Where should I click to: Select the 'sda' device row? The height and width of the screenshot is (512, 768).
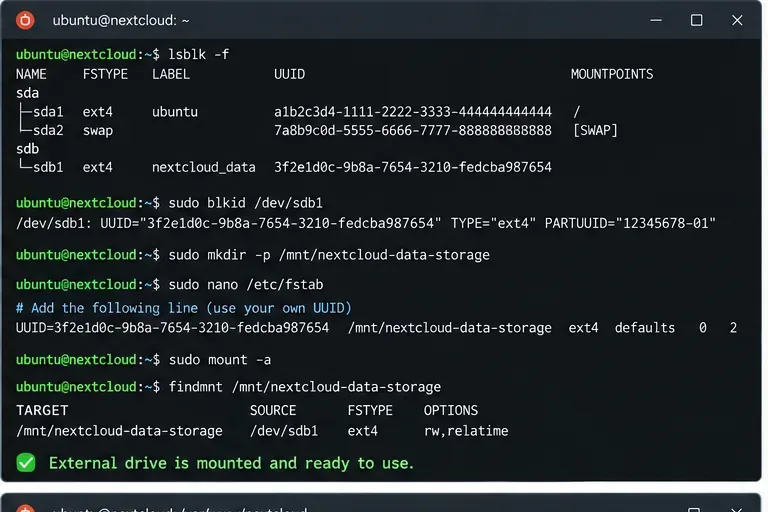(27, 93)
